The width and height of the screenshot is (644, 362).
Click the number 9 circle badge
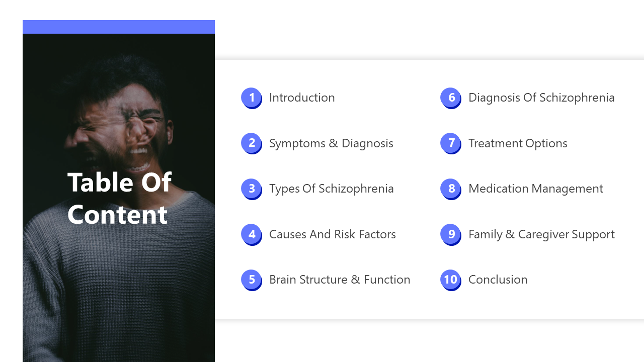point(451,234)
